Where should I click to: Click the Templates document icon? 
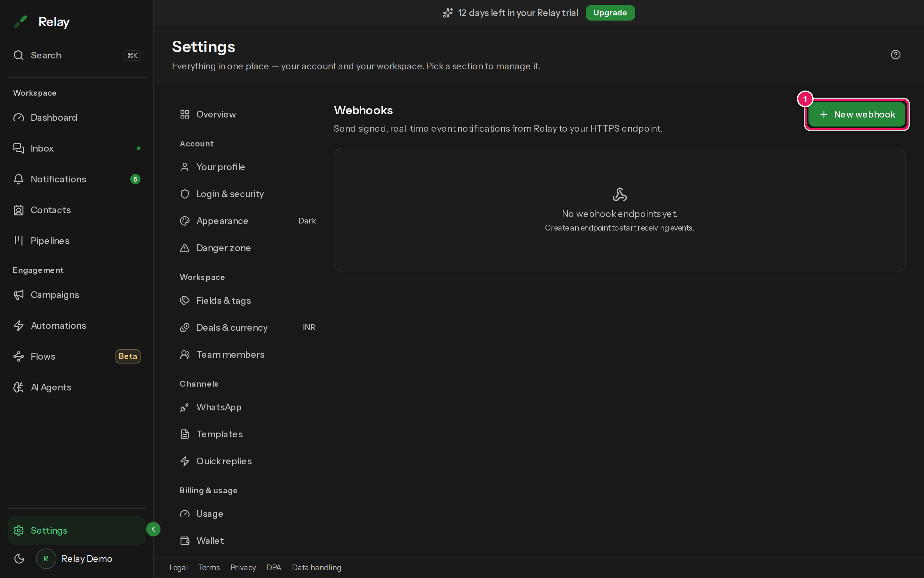(x=184, y=434)
